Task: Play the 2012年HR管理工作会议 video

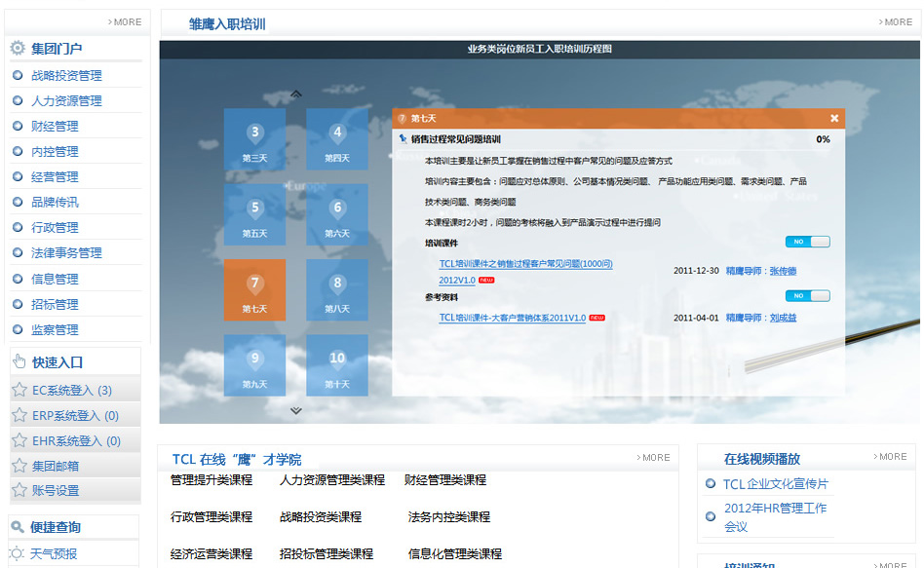Action: (776, 516)
